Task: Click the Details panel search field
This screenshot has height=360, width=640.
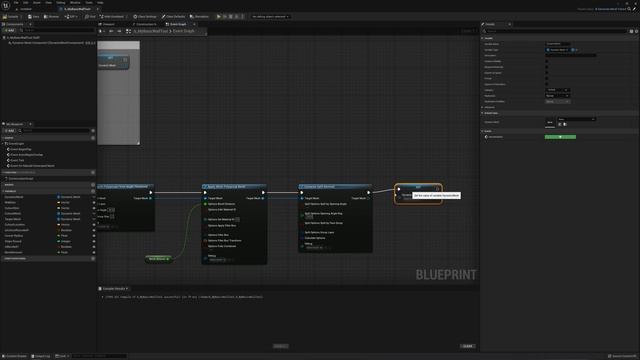Action: (555, 31)
